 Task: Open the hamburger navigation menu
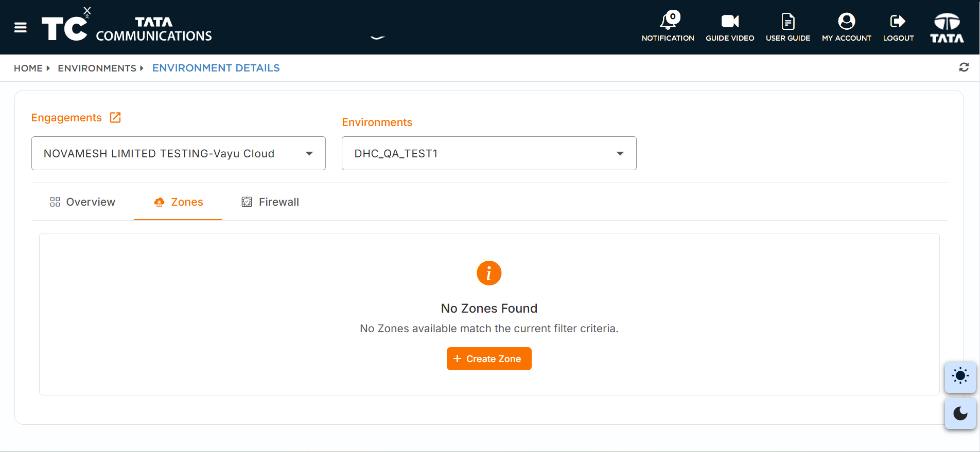(21, 27)
